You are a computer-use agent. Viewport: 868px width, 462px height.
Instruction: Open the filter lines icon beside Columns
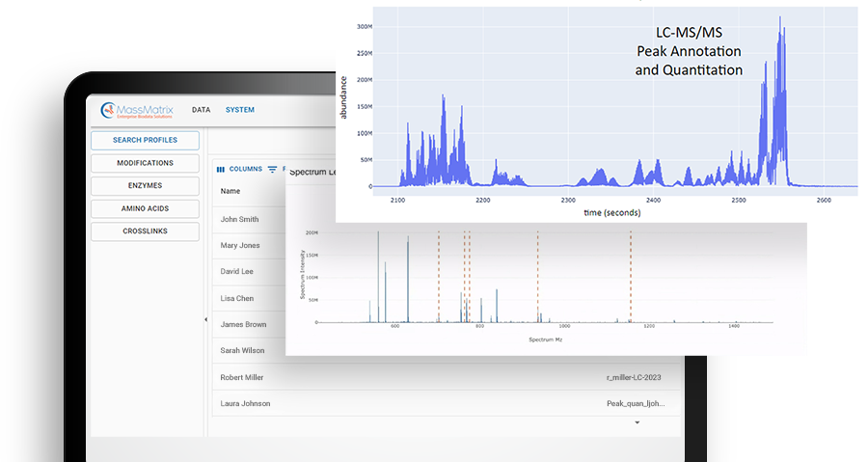272,169
